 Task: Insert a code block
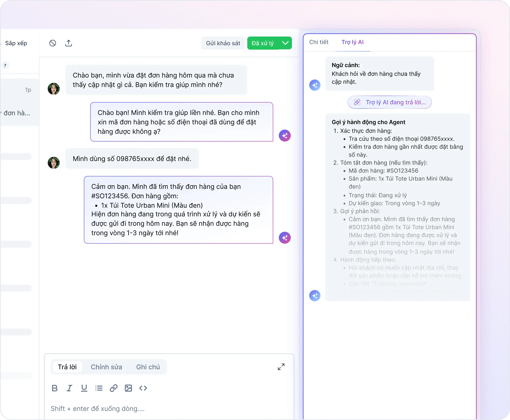(143, 388)
